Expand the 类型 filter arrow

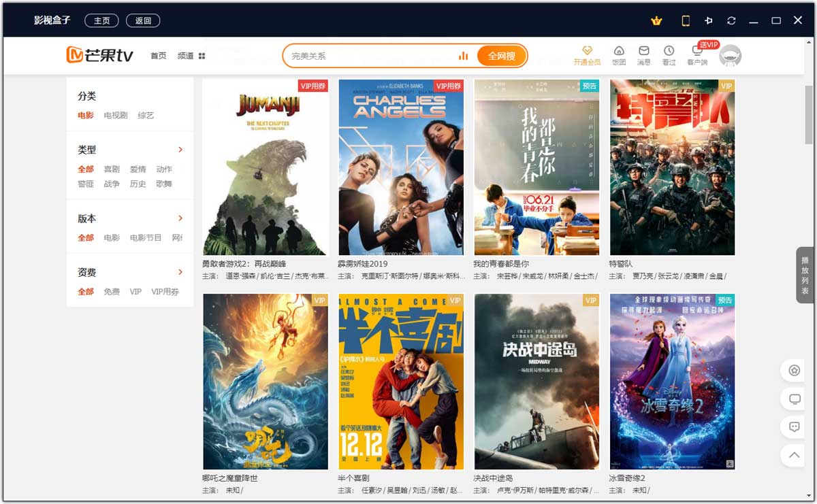pos(180,150)
